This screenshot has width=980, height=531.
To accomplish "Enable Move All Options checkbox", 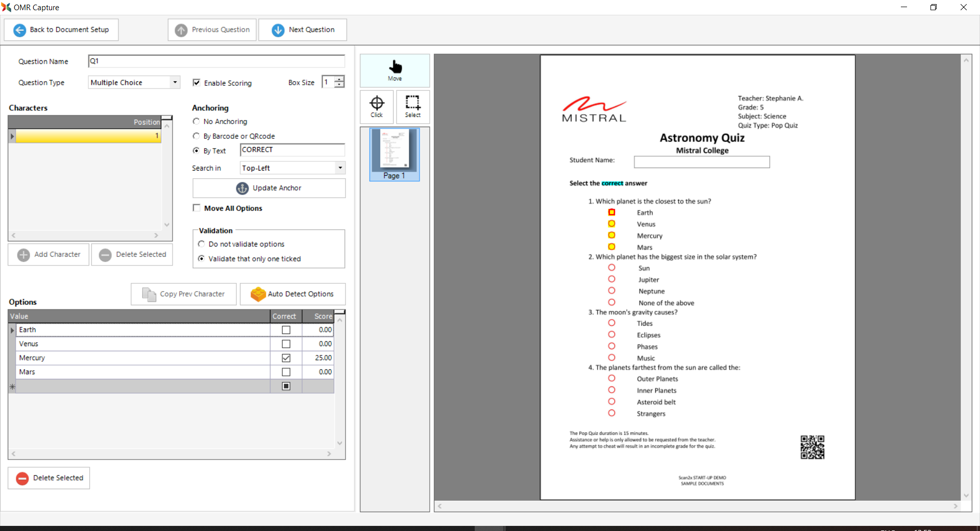I will [x=197, y=208].
